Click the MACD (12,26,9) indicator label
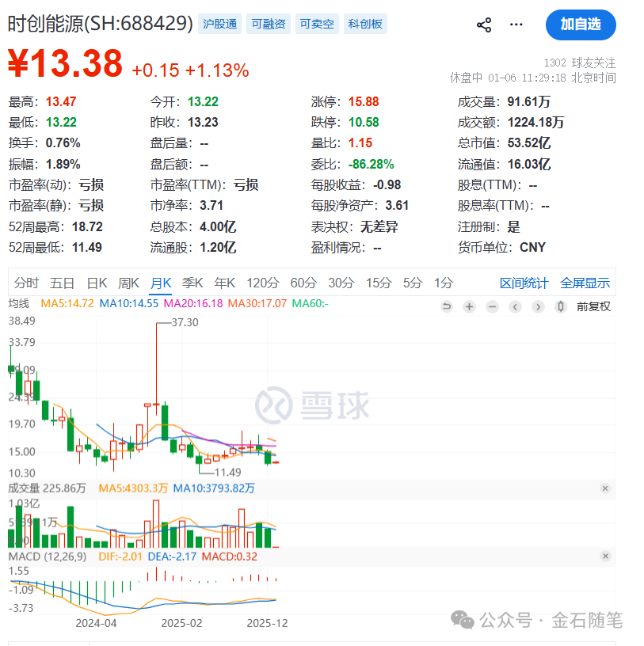This screenshot has height=646, width=644. 48,557
